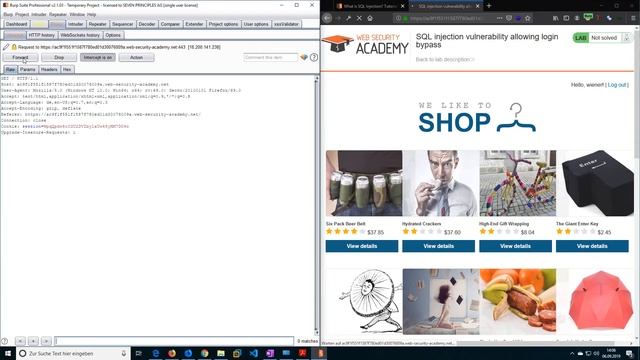
Task: Switch to the Raw view tab
Action: tap(10, 69)
